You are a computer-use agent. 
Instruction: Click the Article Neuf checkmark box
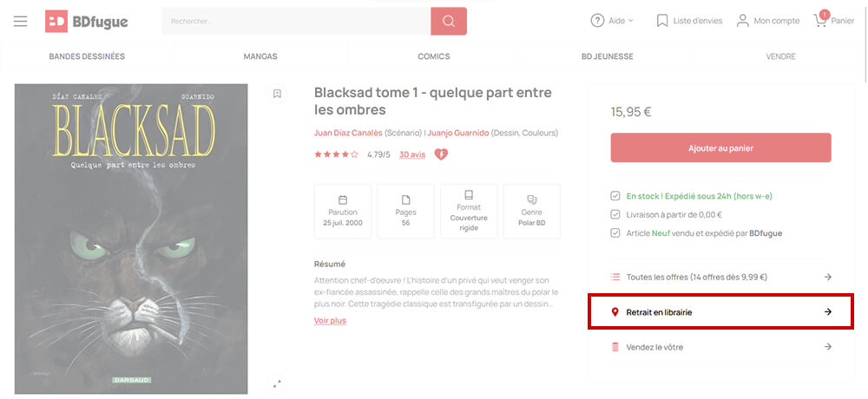pos(615,233)
